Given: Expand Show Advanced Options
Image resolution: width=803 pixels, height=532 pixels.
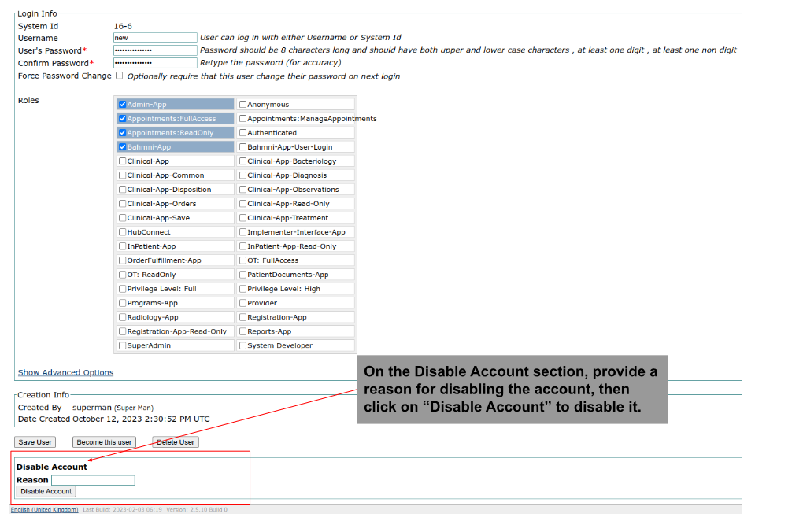Looking at the screenshot, I should pyautogui.click(x=65, y=373).
